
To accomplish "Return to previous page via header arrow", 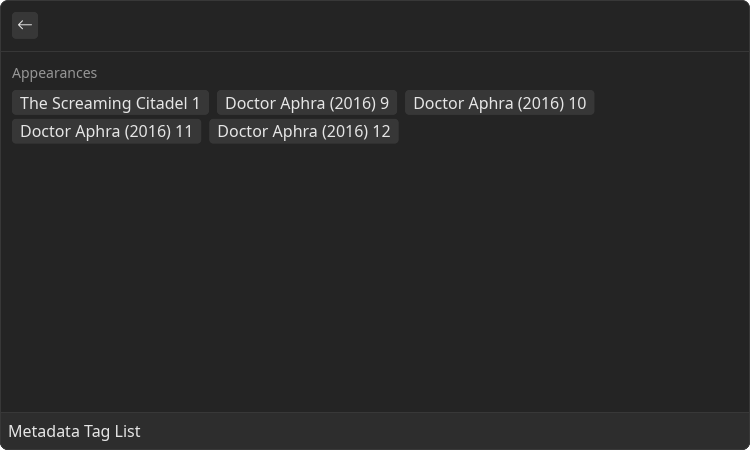I will click(25, 25).
